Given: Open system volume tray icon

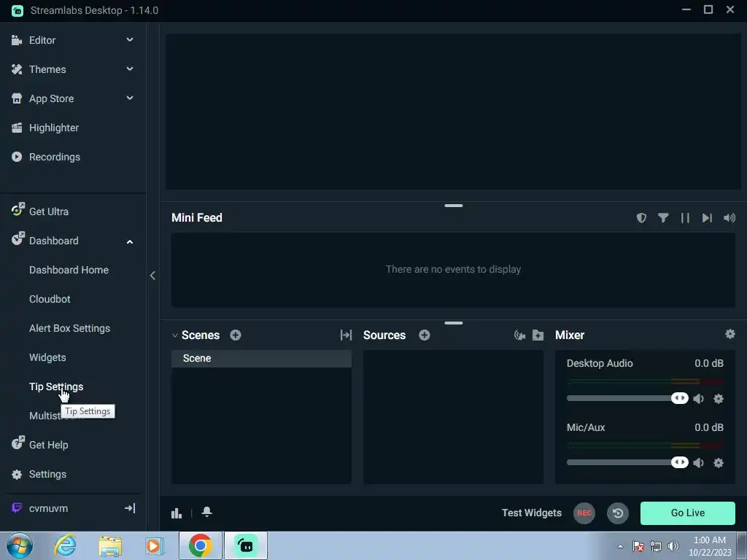Looking at the screenshot, I should click(673, 546).
